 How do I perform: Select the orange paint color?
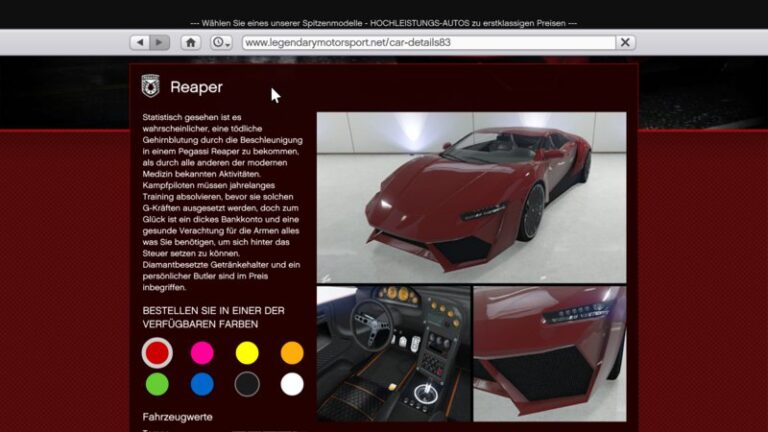[x=292, y=352]
